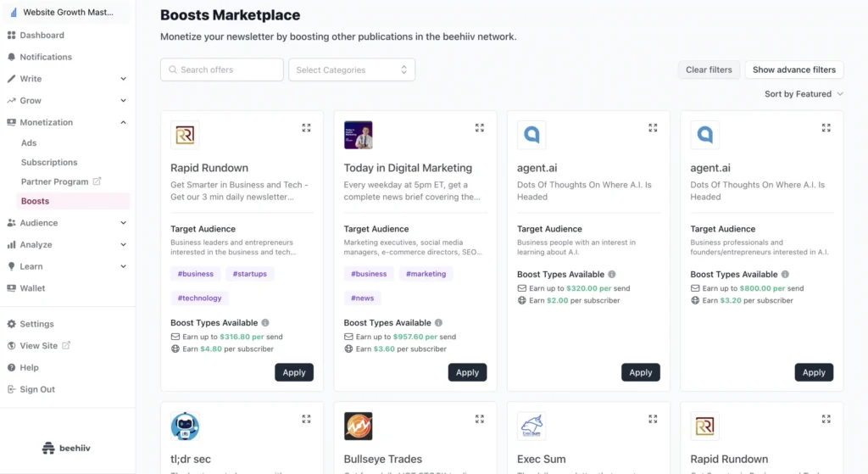
Task: Click the #technology tag
Action: coord(199,298)
